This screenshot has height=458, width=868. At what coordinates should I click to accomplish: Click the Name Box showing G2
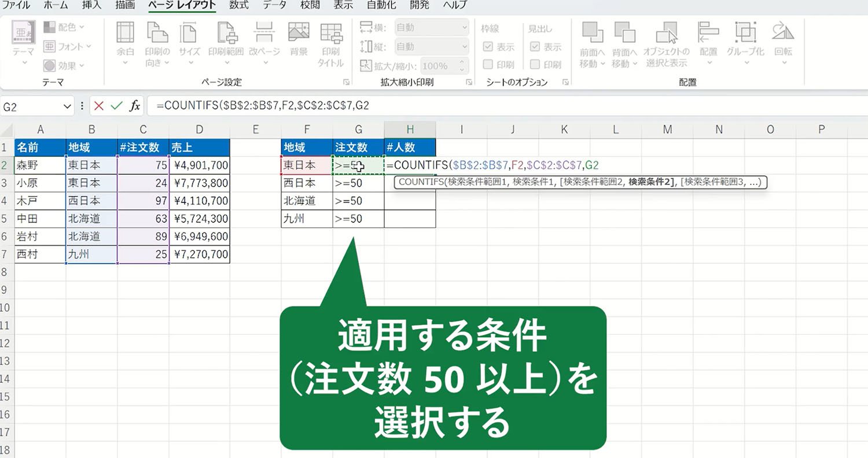coord(30,106)
